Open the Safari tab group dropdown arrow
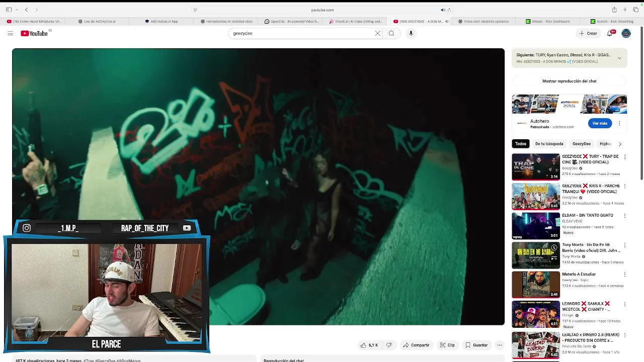Image resolution: width=644 pixels, height=362 pixels. (x=17, y=10)
